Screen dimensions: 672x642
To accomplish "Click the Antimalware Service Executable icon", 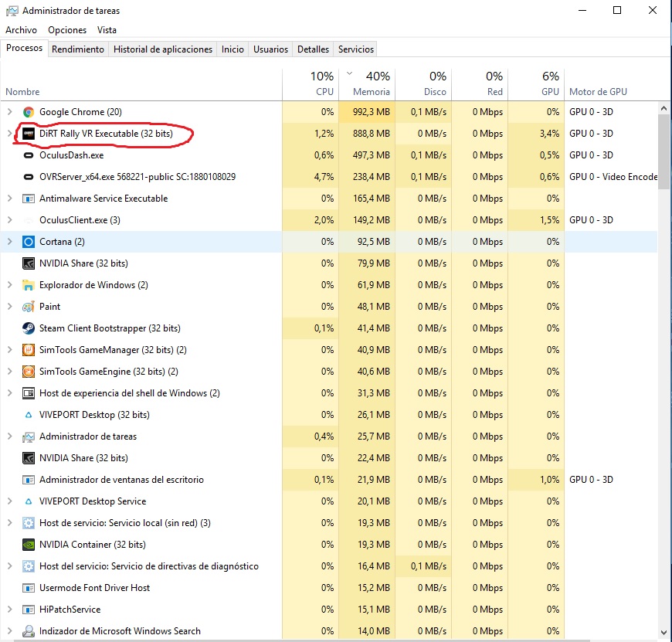I will pyautogui.click(x=29, y=199).
